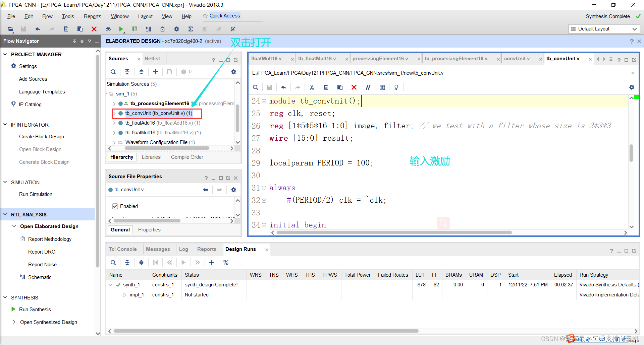The height and width of the screenshot is (345, 644).
Task: Search in Sources panel with magnifier icon
Action: point(113,72)
